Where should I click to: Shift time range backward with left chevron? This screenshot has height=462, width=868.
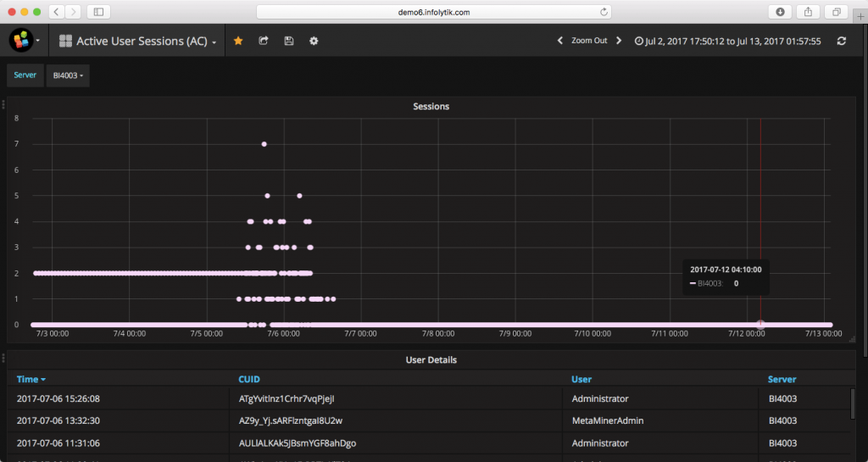pos(559,41)
